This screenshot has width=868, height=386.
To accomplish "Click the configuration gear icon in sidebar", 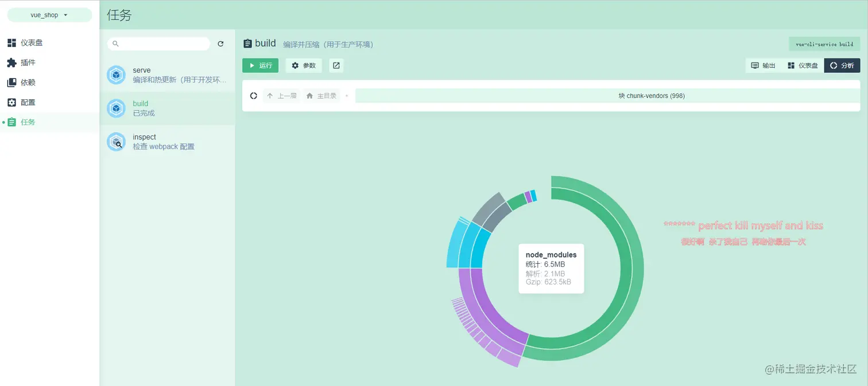I will (11, 102).
